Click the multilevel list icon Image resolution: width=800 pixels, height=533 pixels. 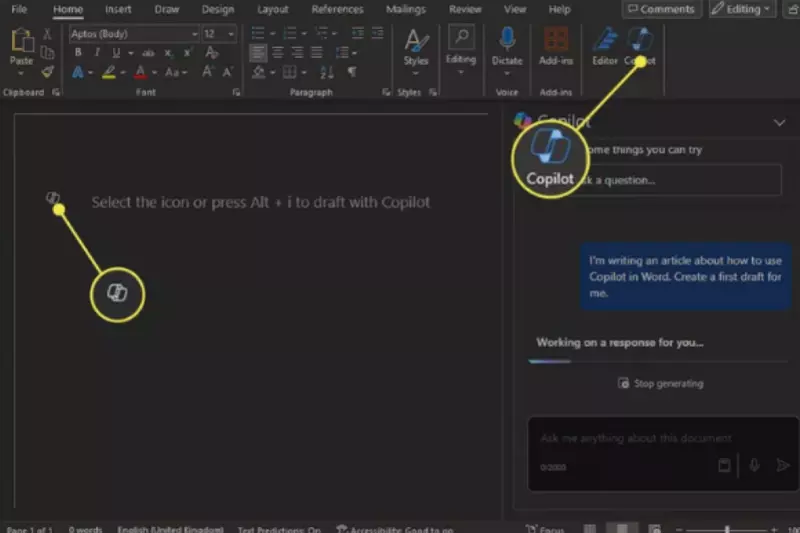(321, 34)
